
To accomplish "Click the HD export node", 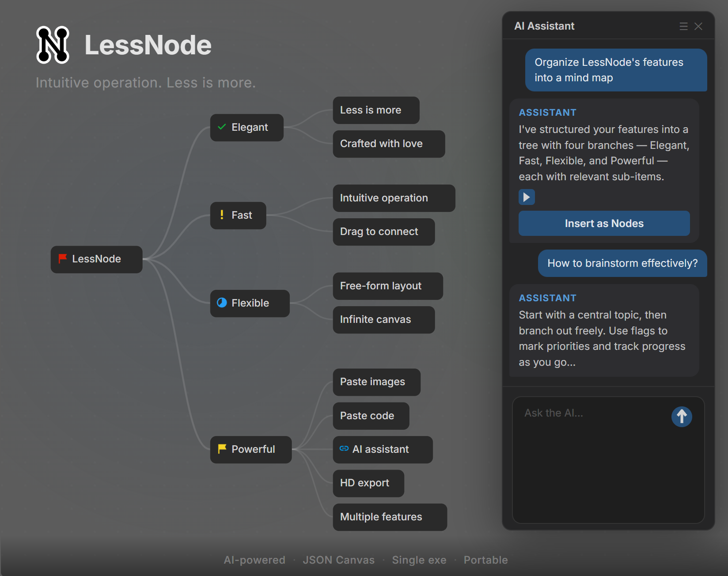I will [x=368, y=483].
